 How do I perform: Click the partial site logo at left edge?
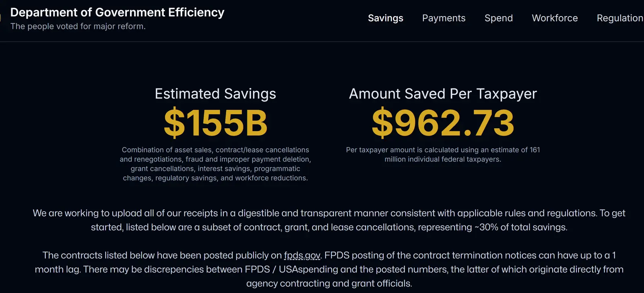(x=1, y=18)
